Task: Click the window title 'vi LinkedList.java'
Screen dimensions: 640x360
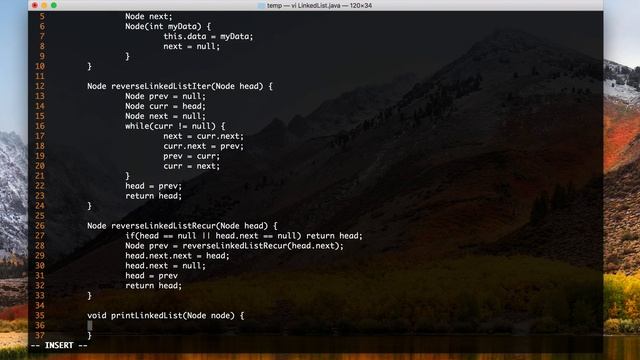Action: point(315,6)
